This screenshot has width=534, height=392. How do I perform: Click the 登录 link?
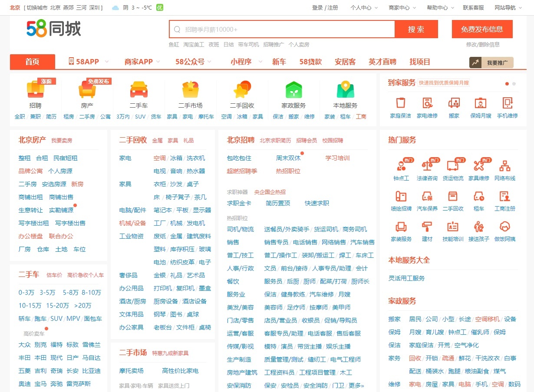coord(317,7)
